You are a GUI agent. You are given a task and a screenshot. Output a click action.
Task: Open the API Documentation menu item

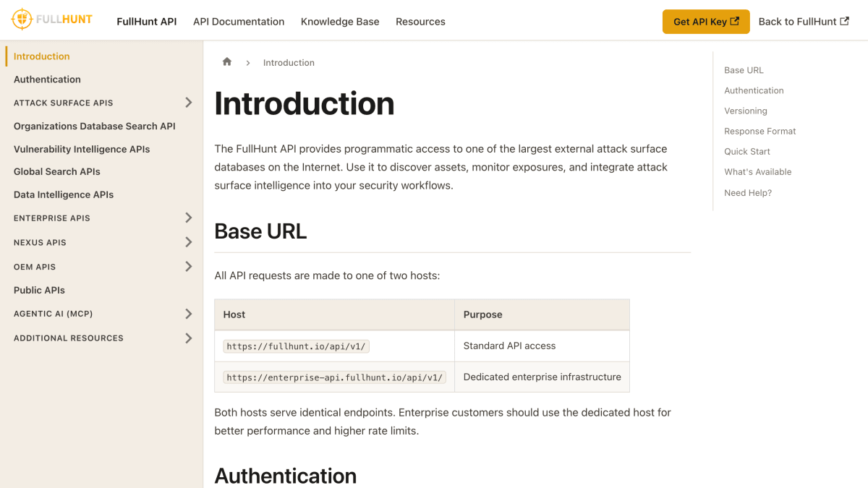pyautogui.click(x=239, y=22)
